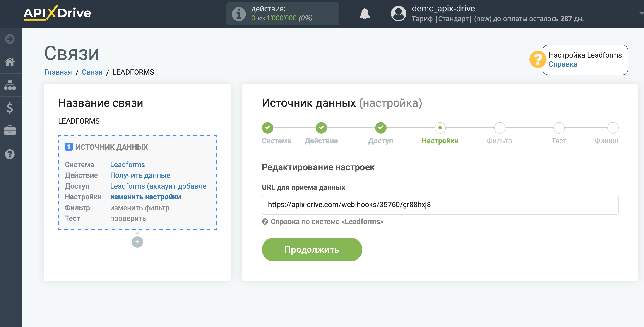This screenshot has width=644, height=327.
Task: Open notifications bell icon
Action: tap(365, 14)
